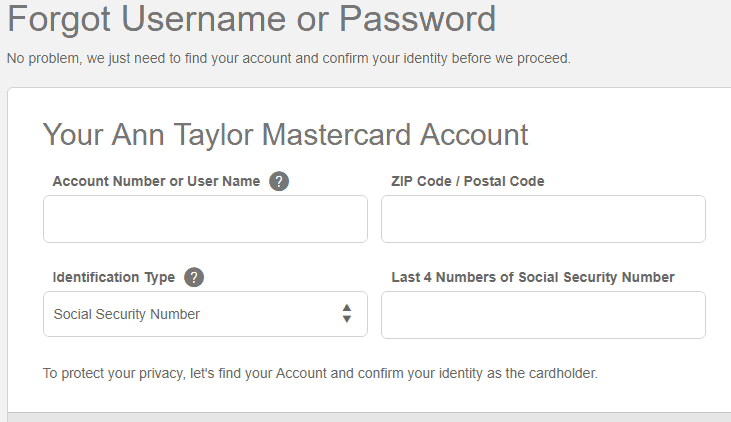Click the word Mastercard in the form heading
The height and width of the screenshot is (422, 731).
(337, 135)
